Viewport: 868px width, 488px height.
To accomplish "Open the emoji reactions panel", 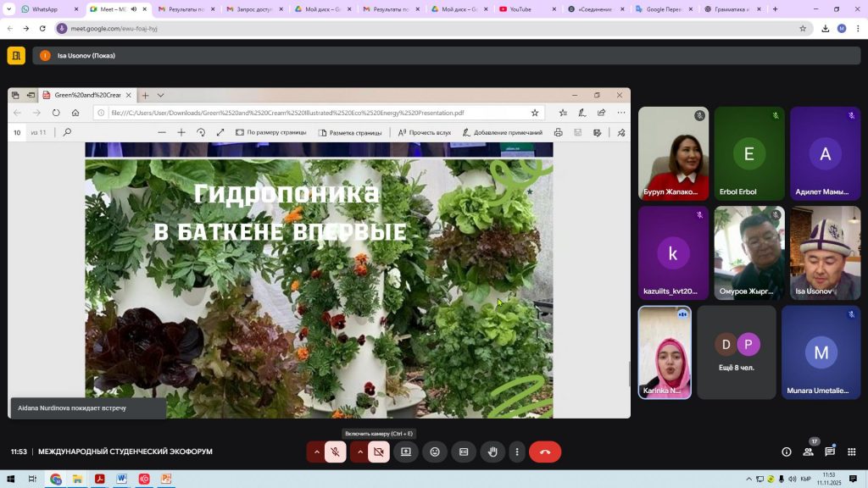I will [435, 452].
